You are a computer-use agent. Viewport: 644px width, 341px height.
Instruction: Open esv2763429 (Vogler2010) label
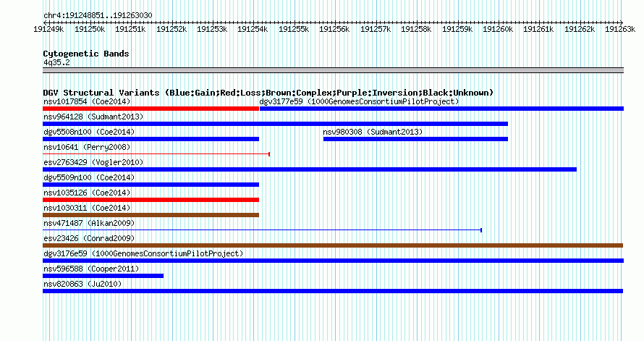(93, 162)
